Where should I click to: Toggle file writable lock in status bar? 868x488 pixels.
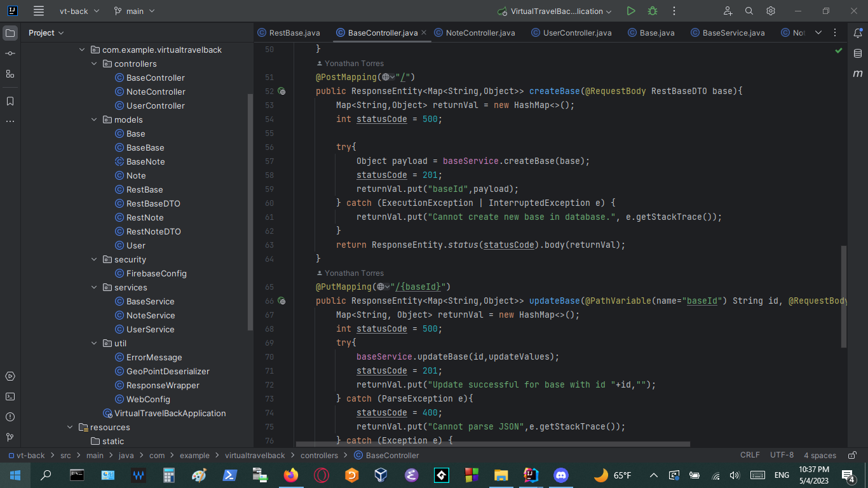851,455
